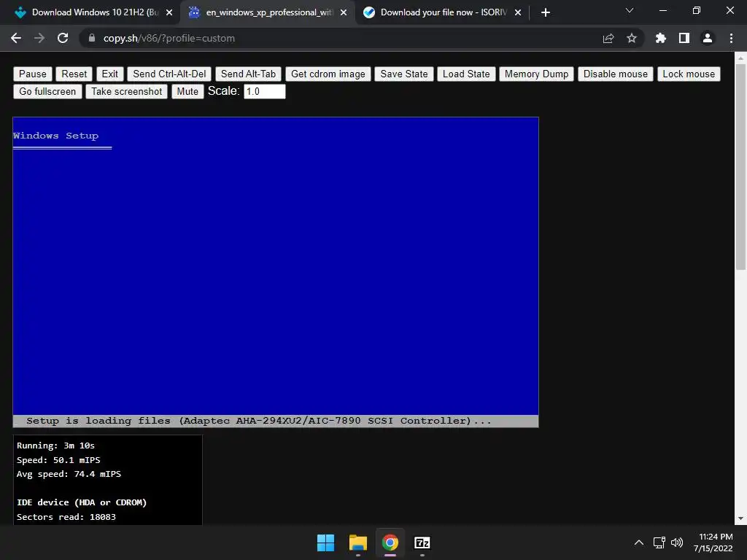The image size is (747, 560).
Task: Go back with the browser back arrow
Action: point(16,38)
